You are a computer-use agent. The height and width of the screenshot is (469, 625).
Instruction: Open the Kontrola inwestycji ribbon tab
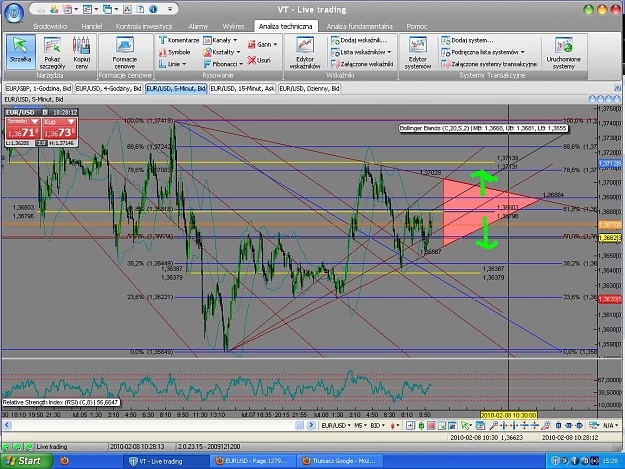[x=143, y=26]
